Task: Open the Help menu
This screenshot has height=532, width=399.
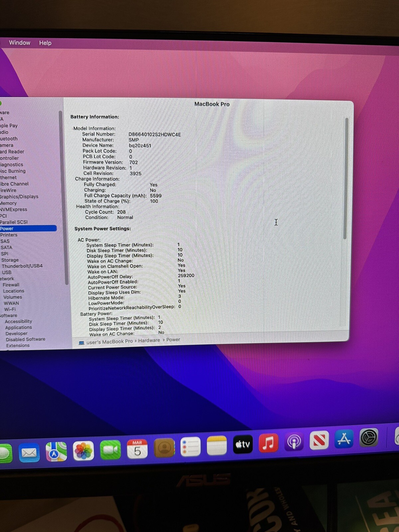Action: pos(45,43)
